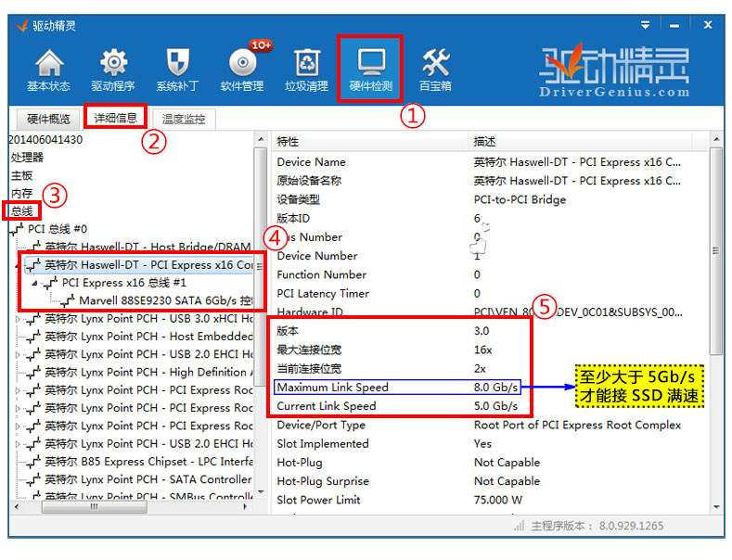This screenshot has height=560, width=732.
Task: Select the 主板 tree node
Action: point(21,175)
